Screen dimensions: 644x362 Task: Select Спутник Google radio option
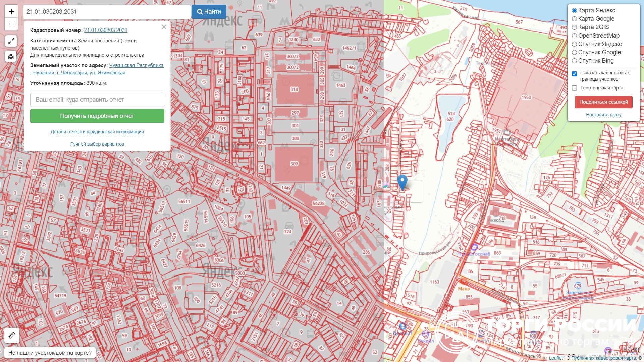574,53
